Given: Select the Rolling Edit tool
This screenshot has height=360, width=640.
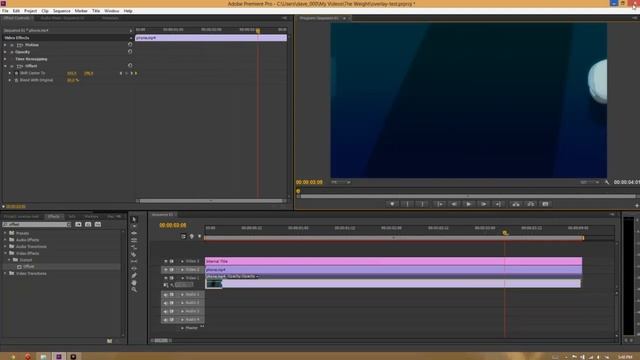Looking at the screenshot, I should click(134, 240).
